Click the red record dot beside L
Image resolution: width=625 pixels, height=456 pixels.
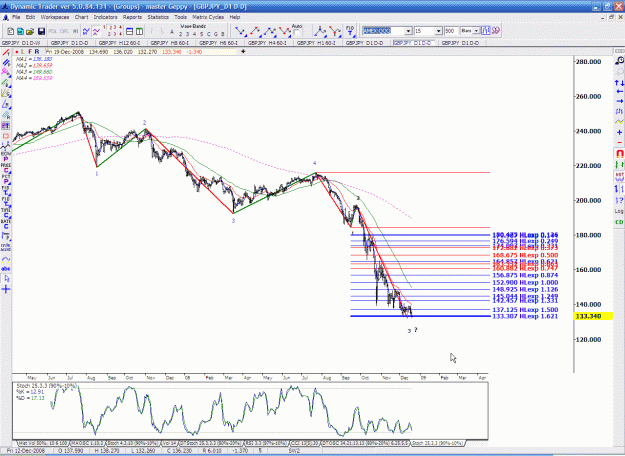tap(17, 52)
